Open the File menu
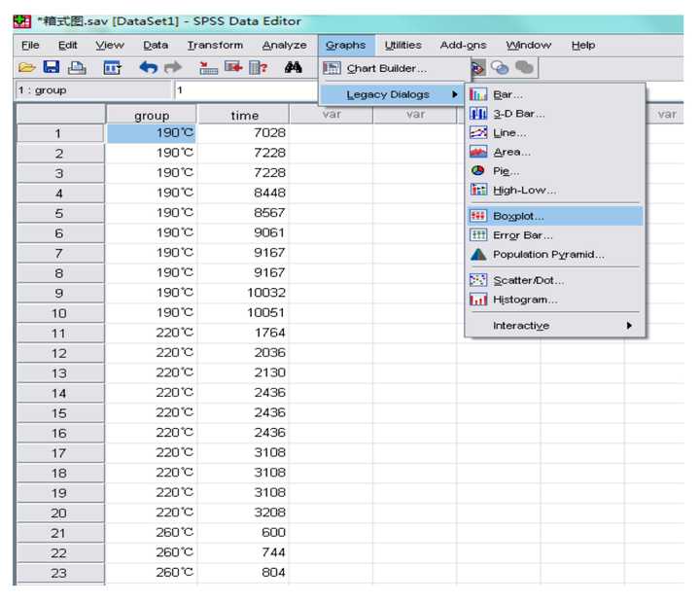 click(30, 45)
